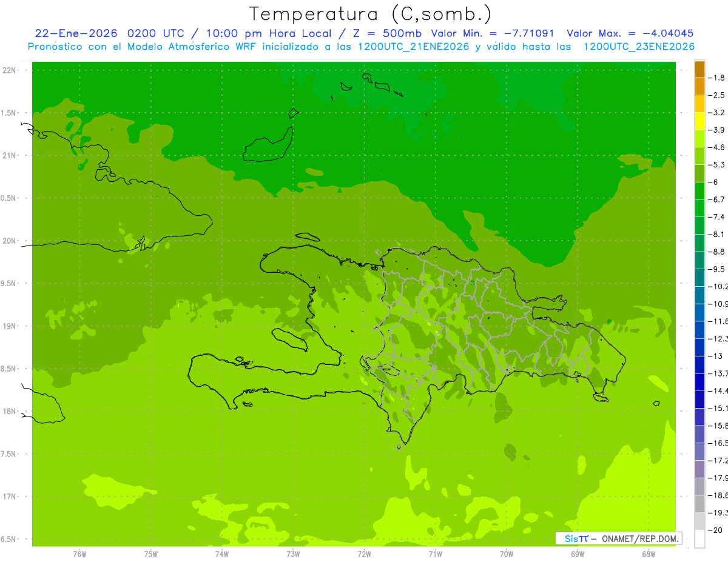Click the '17N' latitude label
The image size is (728, 562).
[9, 497]
